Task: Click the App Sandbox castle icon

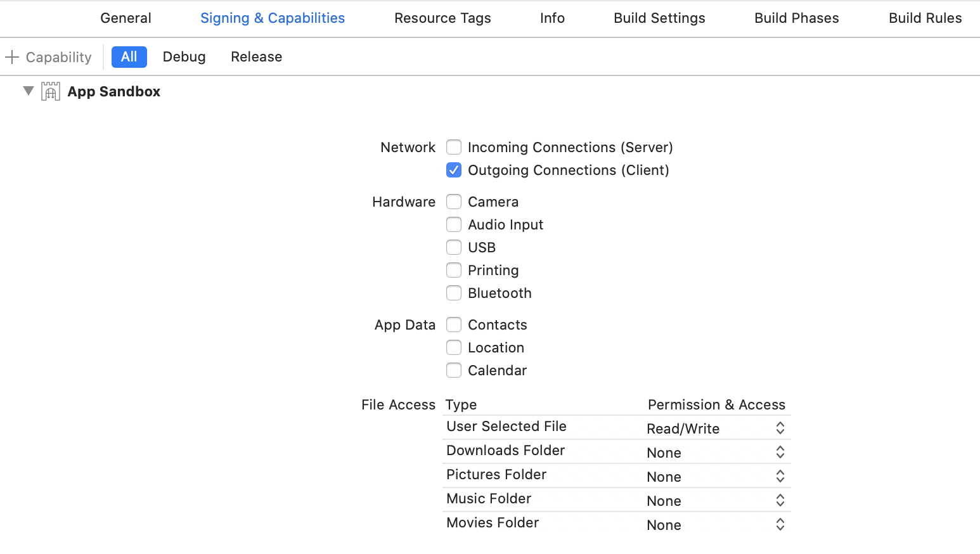Action: (51, 91)
